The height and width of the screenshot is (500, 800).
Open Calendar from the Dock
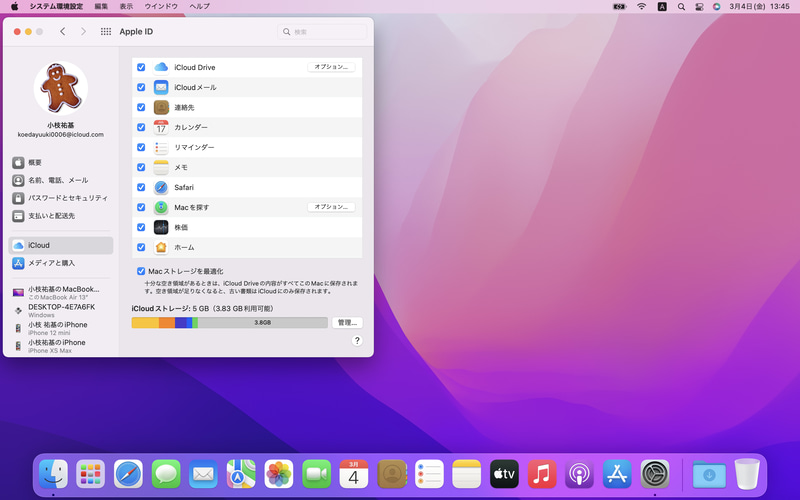click(x=354, y=474)
